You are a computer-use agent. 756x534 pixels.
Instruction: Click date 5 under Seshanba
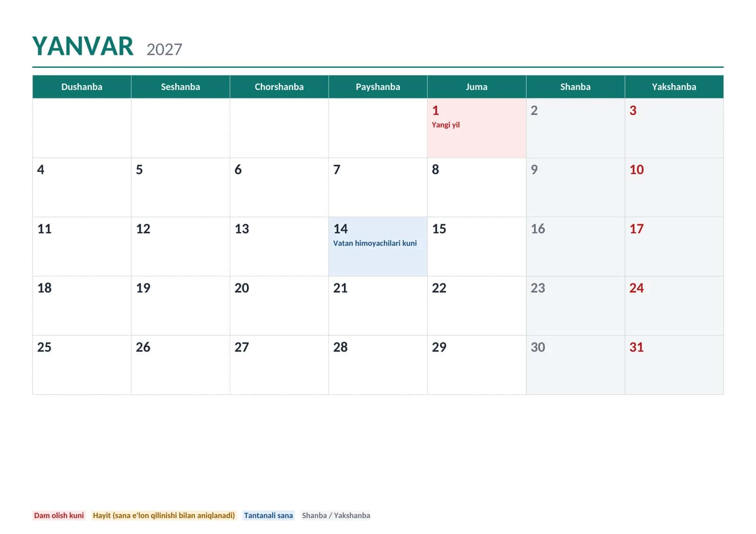pyautogui.click(x=139, y=170)
